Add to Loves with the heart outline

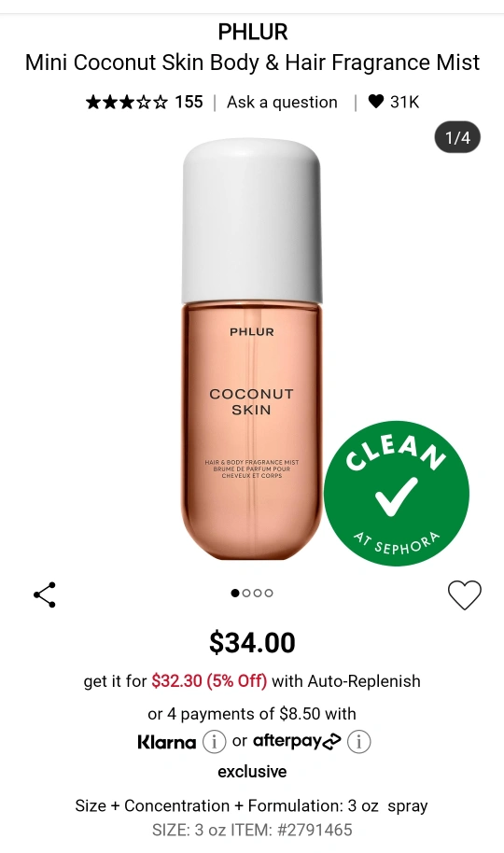[x=464, y=594]
